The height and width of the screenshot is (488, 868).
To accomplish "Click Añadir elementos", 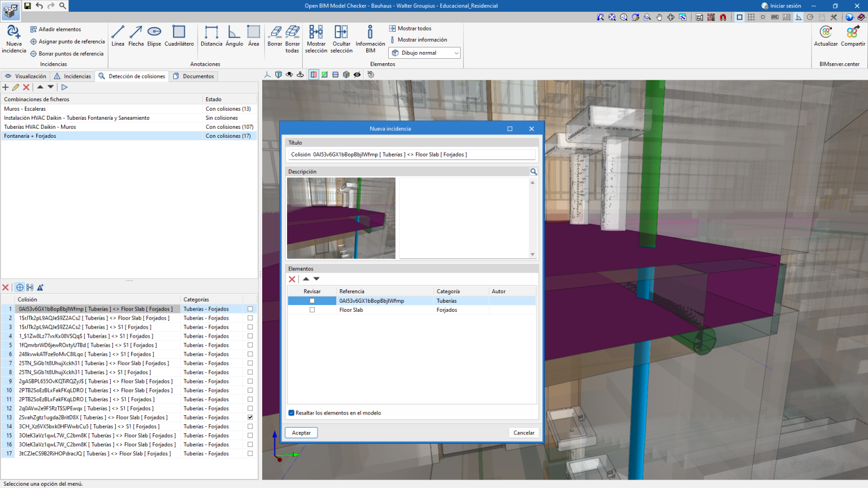I will pos(55,29).
